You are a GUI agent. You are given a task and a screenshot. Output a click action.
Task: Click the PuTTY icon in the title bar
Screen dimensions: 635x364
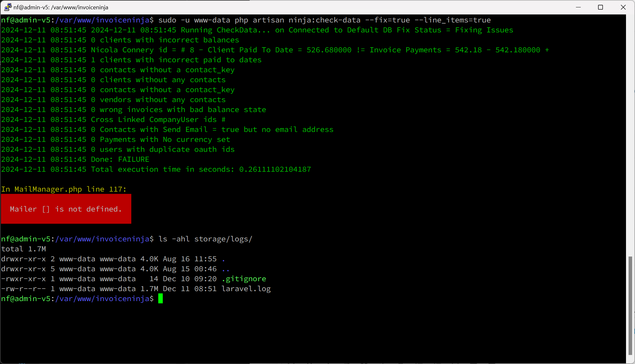(x=8, y=7)
